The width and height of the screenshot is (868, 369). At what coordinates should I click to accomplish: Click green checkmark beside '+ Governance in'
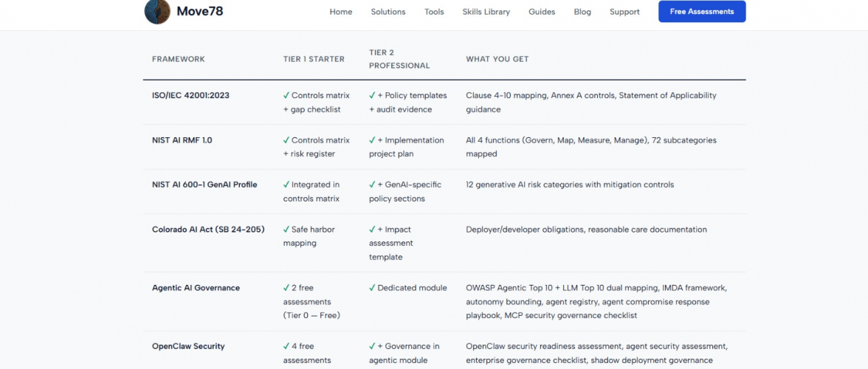coord(373,346)
